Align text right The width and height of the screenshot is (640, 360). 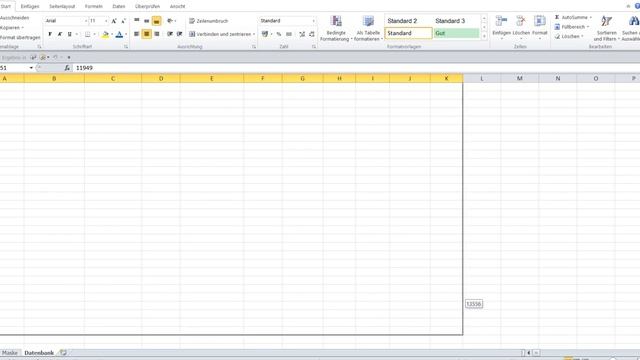(x=156, y=34)
